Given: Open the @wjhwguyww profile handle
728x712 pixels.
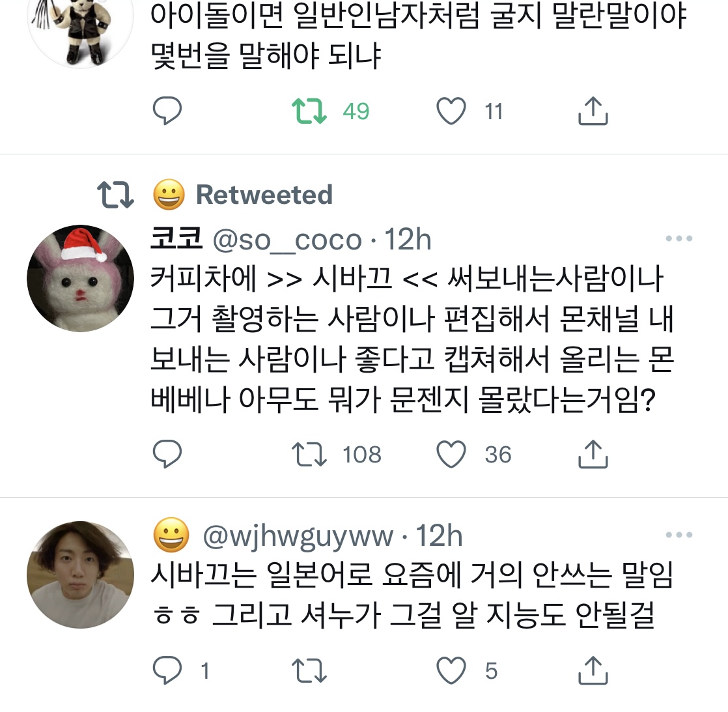Looking at the screenshot, I should point(298,536).
